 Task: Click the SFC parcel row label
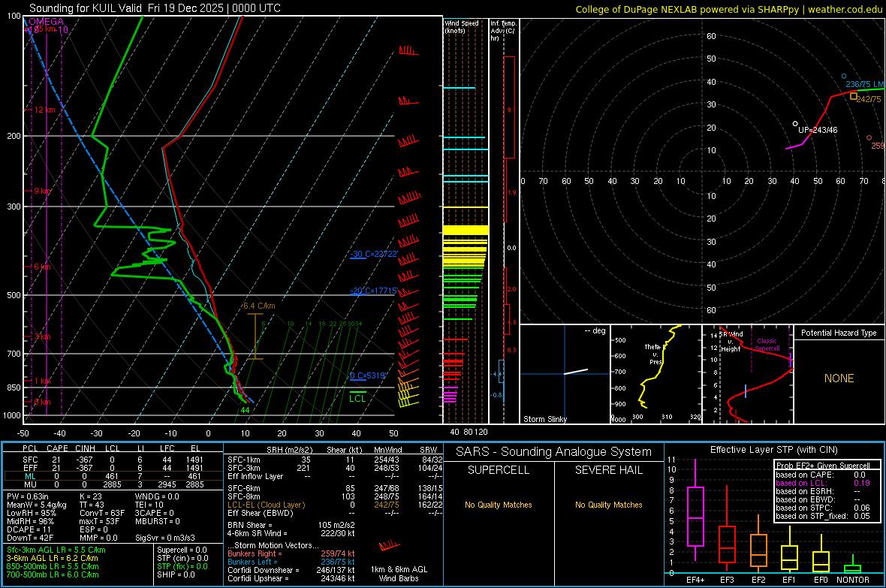click(30, 460)
